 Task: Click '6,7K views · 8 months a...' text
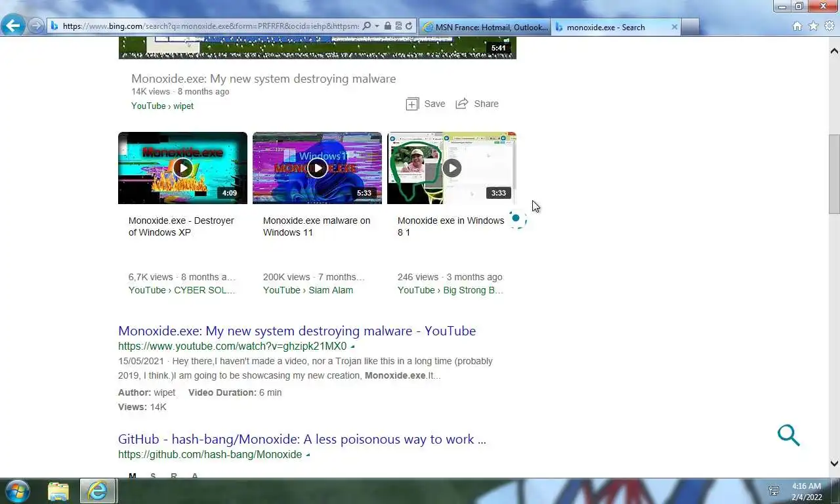point(182,277)
